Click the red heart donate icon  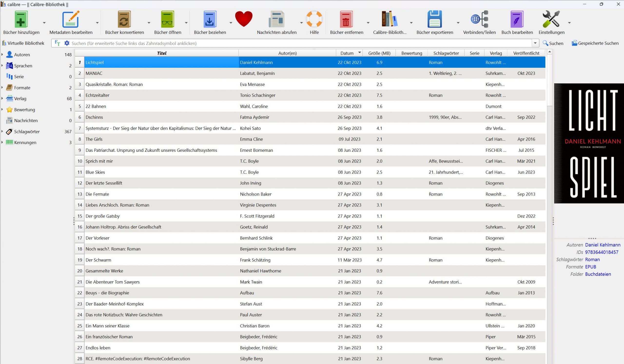pyautogui.click(x=244, y=19)
